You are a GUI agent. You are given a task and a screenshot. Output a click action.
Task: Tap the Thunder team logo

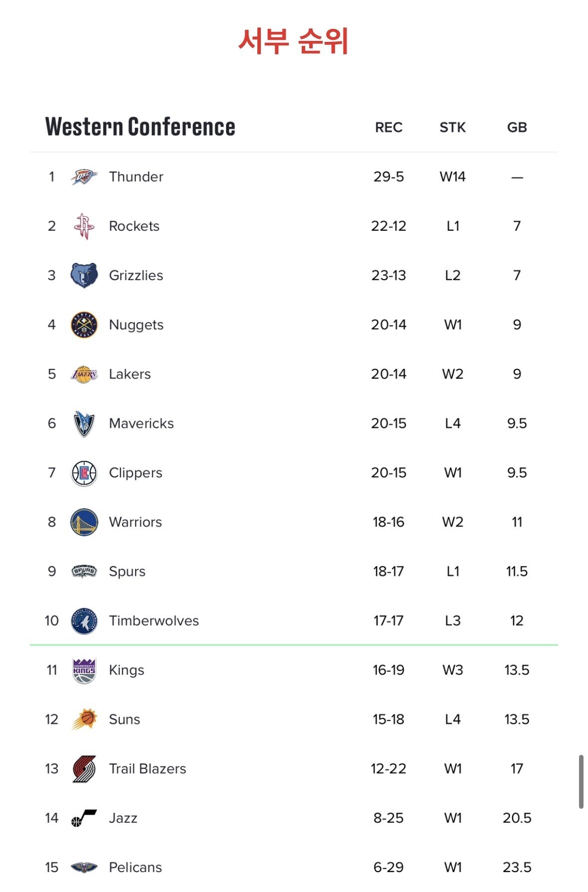84,177
